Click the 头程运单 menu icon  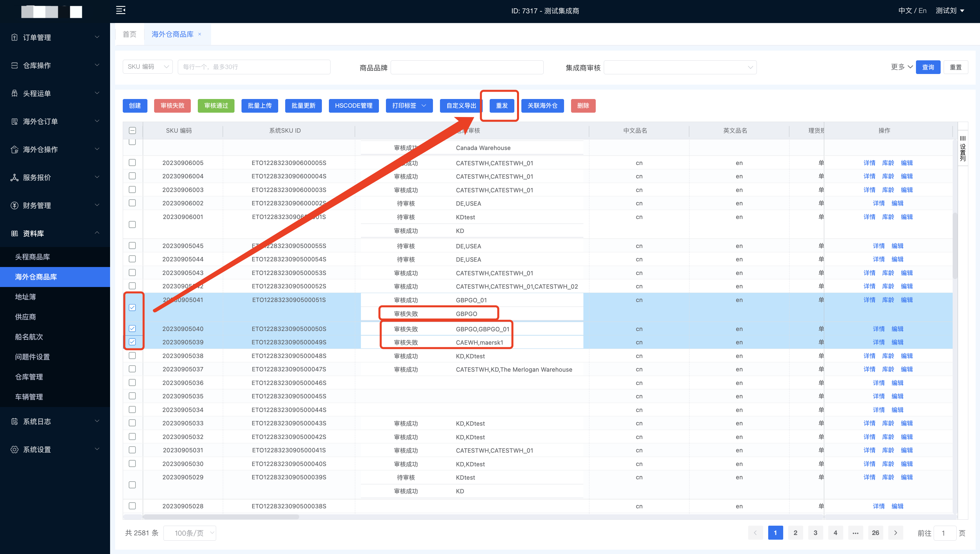coord(14,93)
